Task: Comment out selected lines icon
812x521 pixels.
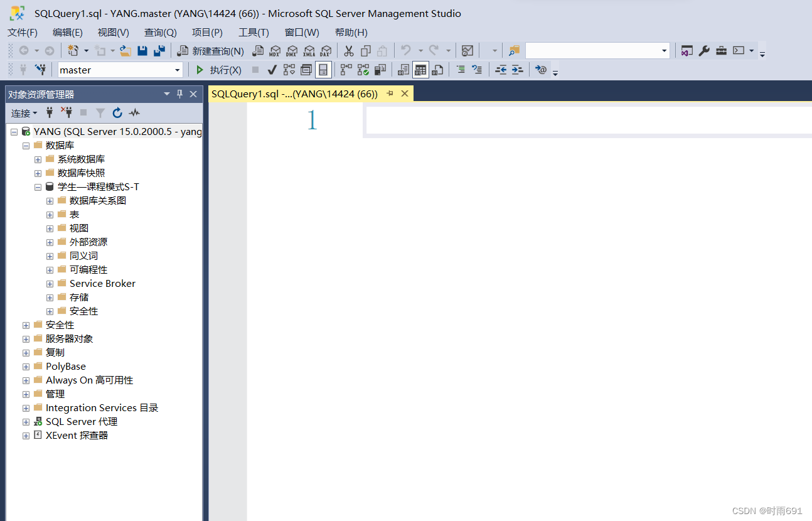Action: pyautogui.click(x=461, y=70)
